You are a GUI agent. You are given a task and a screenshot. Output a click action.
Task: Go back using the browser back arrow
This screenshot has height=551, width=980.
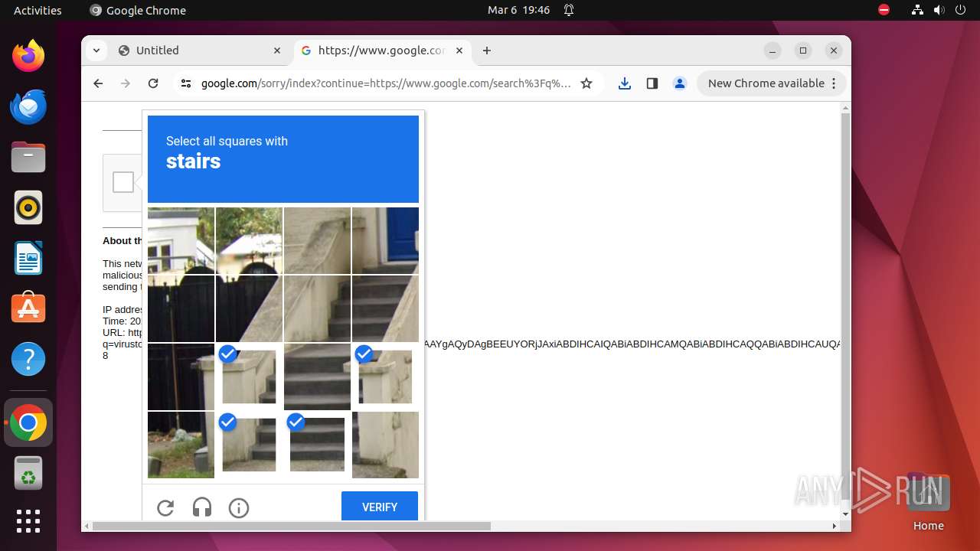tap(98, 83)
